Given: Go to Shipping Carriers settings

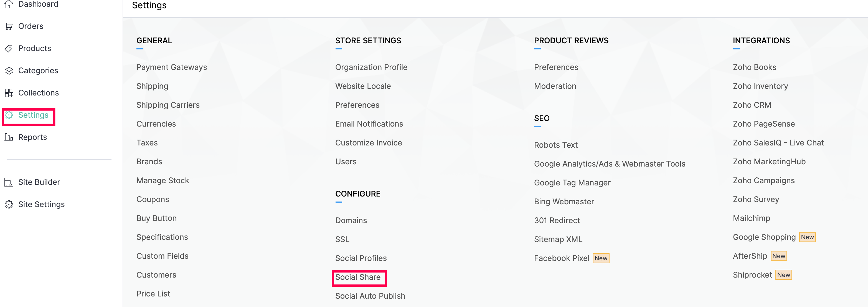Looking at the screenshot, I should tap(168, 105).
